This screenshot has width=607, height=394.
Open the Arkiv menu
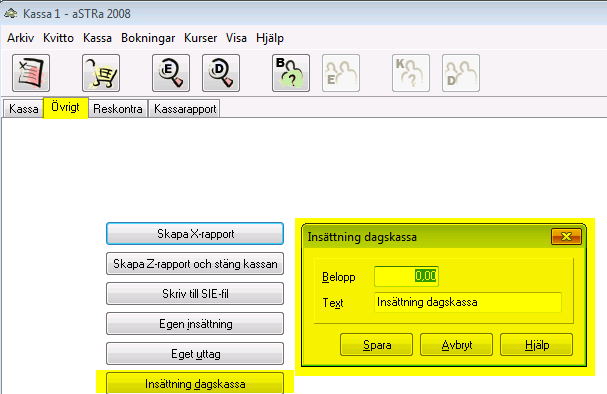point(21,38)
